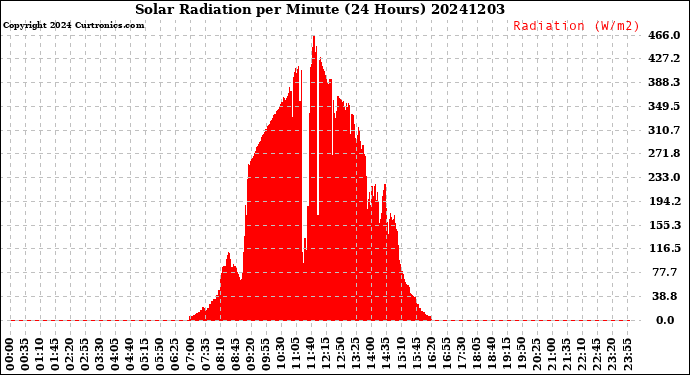Click the 21:00 time axis label
Viewport: 690px width, 375px height.
(552, 354)
